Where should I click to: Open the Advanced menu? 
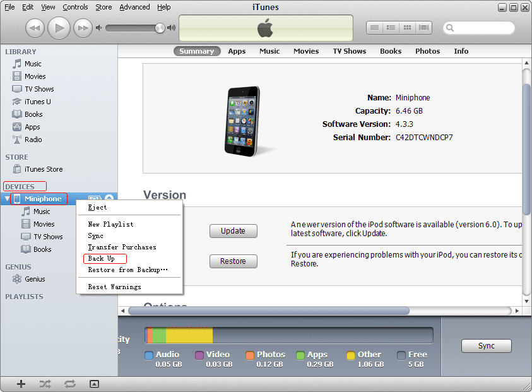(134, 7)
